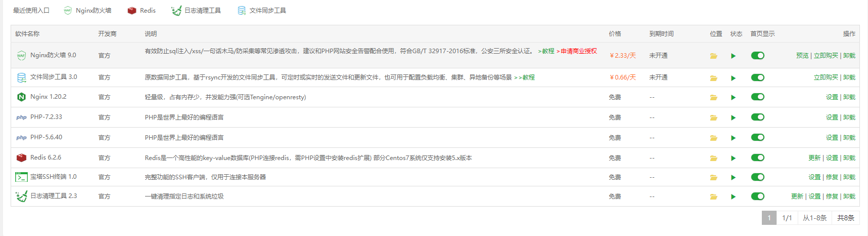Open 设置 for PHP-5.6.40

[832, 138]
